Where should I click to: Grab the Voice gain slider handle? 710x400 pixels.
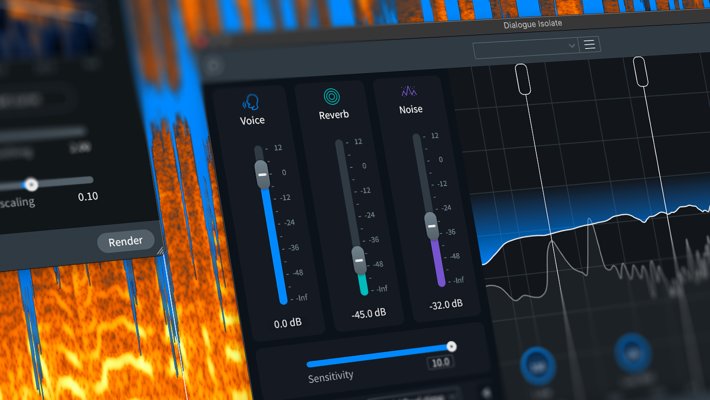coord(261,172)
